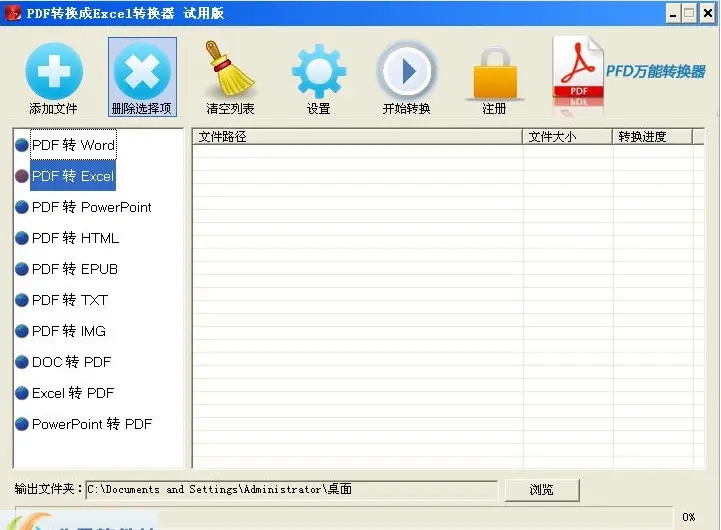
Task: Click the 浏览 browse button
Action: pos(542,490)
